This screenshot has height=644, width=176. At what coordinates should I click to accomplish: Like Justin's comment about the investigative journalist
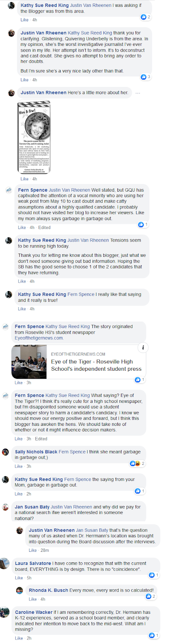click(25, 80)
